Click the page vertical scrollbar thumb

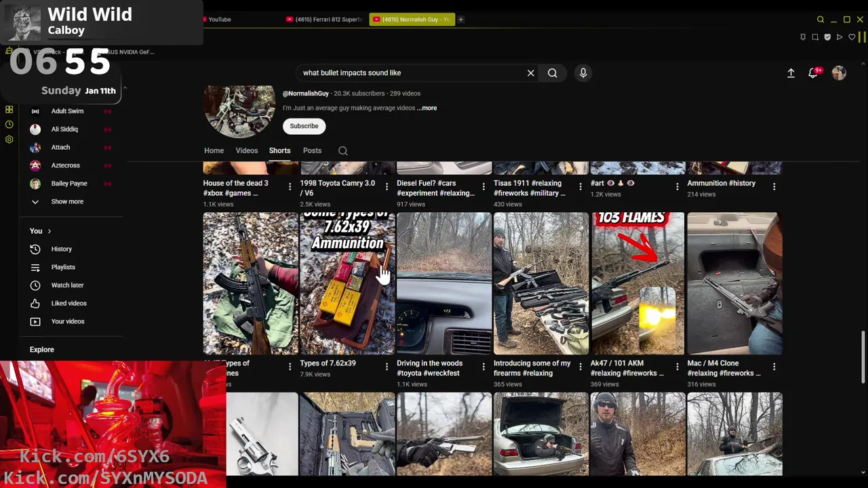click(863, 357)
